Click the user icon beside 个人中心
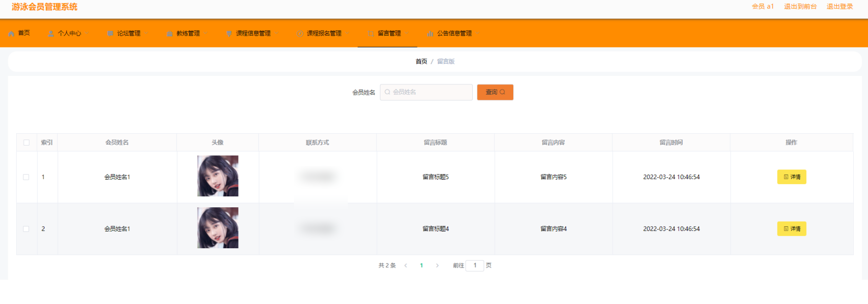868x304 pixels. [51, 34]
